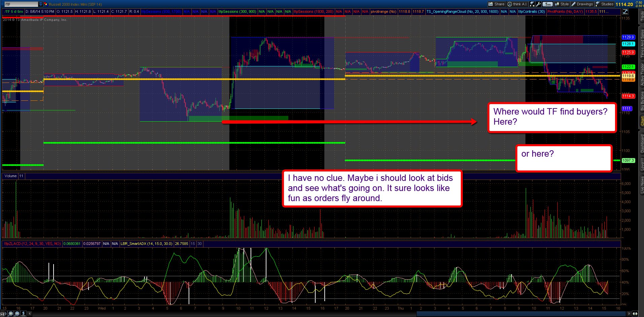
Task: Click the L: 1121.4 low value
Action: 101,11
